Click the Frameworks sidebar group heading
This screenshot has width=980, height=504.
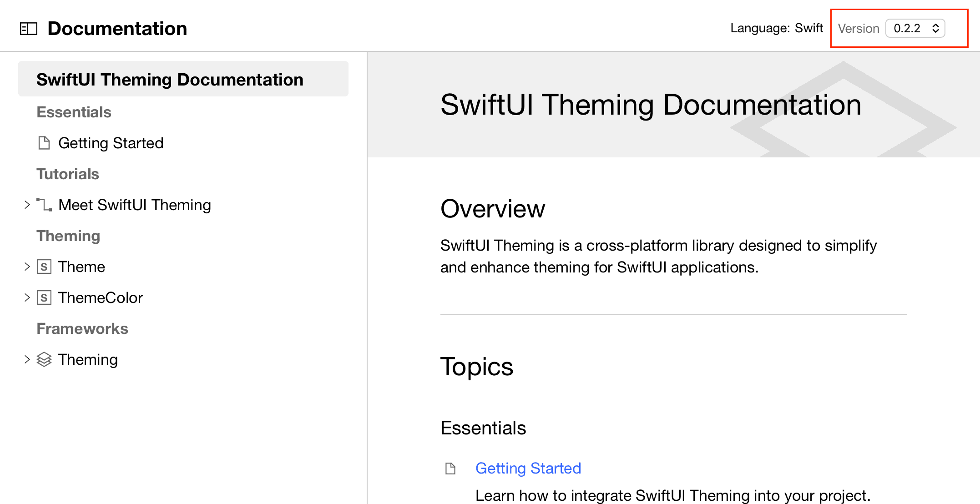[82, 328]
